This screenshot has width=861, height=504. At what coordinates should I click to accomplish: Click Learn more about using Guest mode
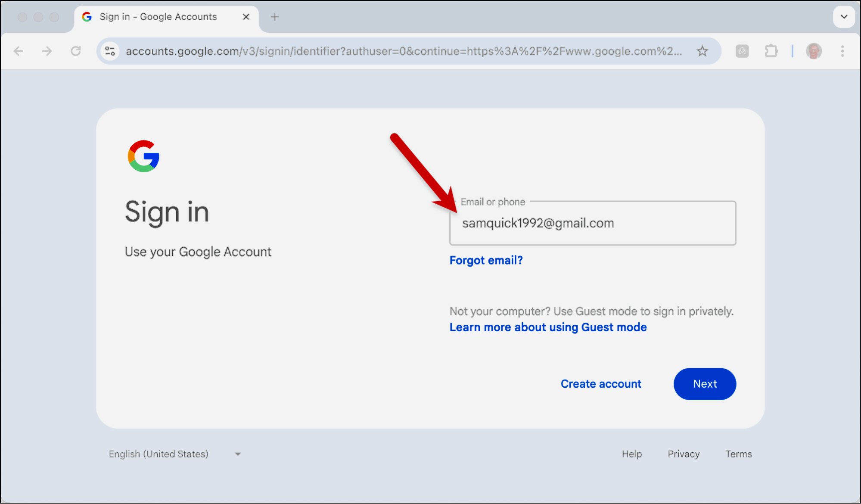(x=548, y=327)
